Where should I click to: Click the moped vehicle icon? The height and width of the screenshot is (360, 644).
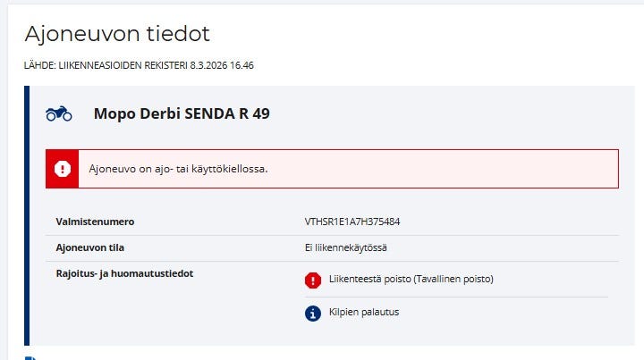tap(59, 113)
